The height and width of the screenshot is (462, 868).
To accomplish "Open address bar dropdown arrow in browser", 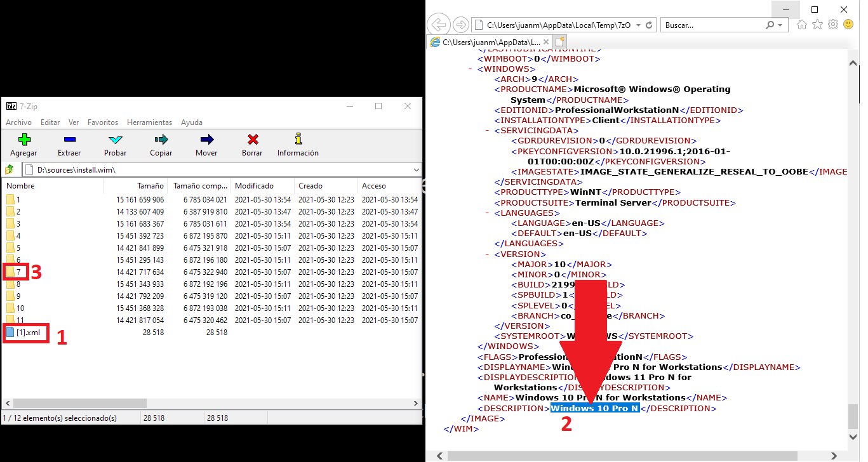I will pos(637,25).
